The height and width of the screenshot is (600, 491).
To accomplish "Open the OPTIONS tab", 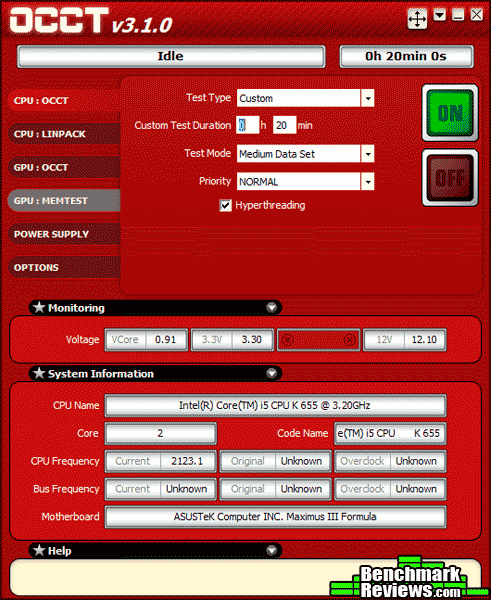I will [x=64, y=267].
